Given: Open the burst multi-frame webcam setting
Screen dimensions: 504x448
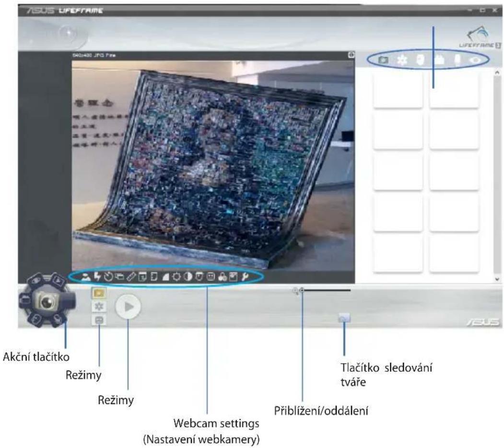Looking at the screenshot, I should 119,276.
